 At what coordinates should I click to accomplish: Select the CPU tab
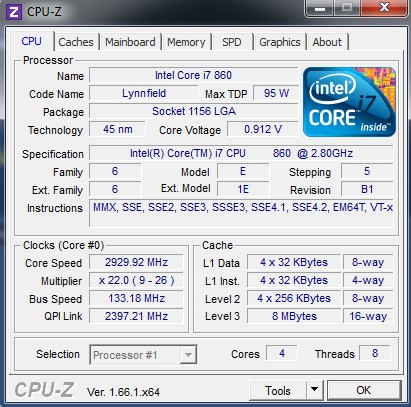pos(32,41)
